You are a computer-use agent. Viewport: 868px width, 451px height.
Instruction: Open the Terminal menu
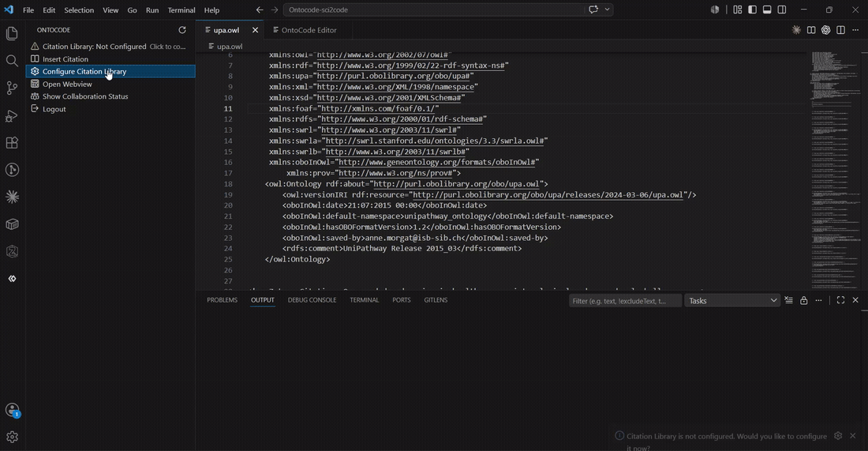pos(181,10)
